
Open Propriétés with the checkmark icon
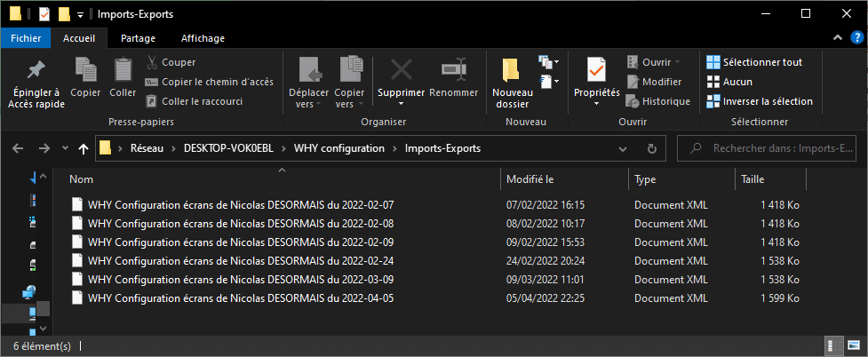[x=596, y=70]
